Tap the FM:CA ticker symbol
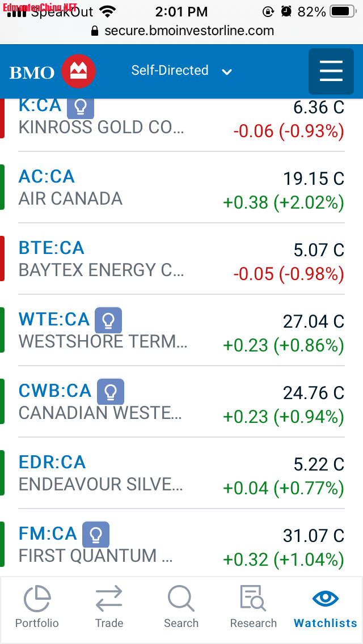The width and height of the screenshot is (363, 644). (x=48, y=533)
